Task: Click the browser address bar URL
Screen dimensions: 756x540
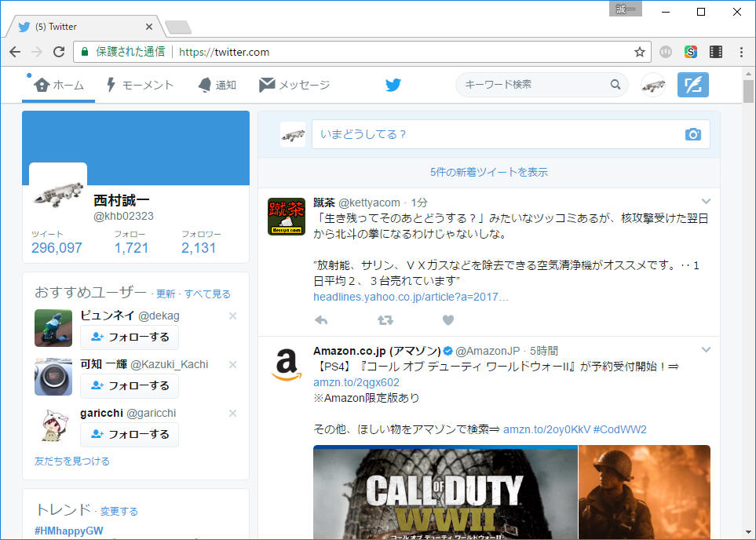Action: (225, 52)
